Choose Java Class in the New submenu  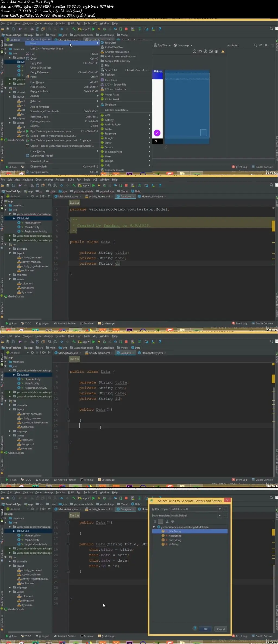[110, 43]
